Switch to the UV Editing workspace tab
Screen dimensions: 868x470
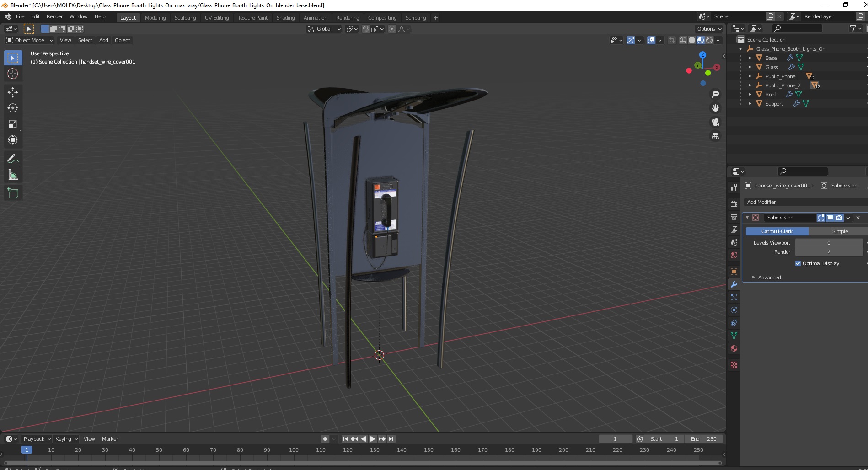coord(217,18)
